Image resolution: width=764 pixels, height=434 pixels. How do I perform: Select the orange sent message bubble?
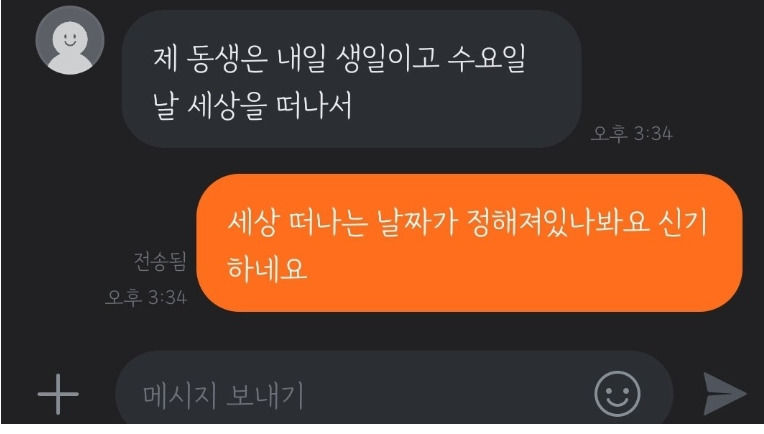coord(469,243)
